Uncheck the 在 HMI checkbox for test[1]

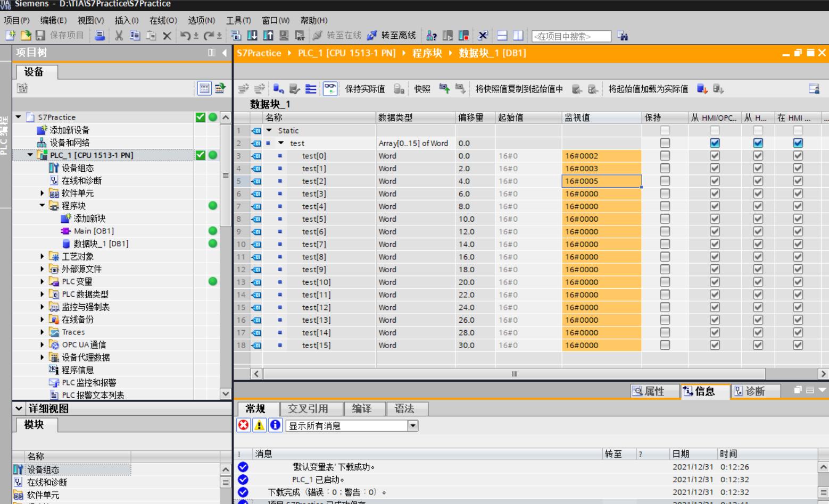point(797,169)
